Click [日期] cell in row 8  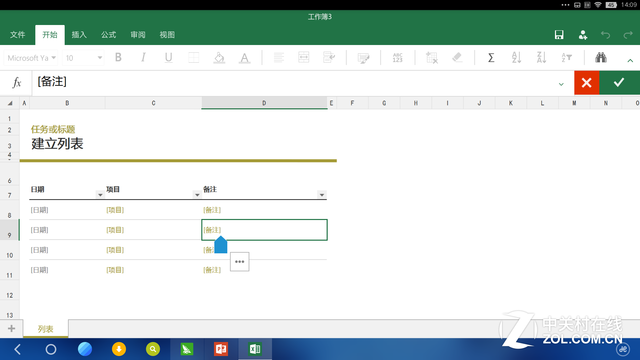coord(40,210)
